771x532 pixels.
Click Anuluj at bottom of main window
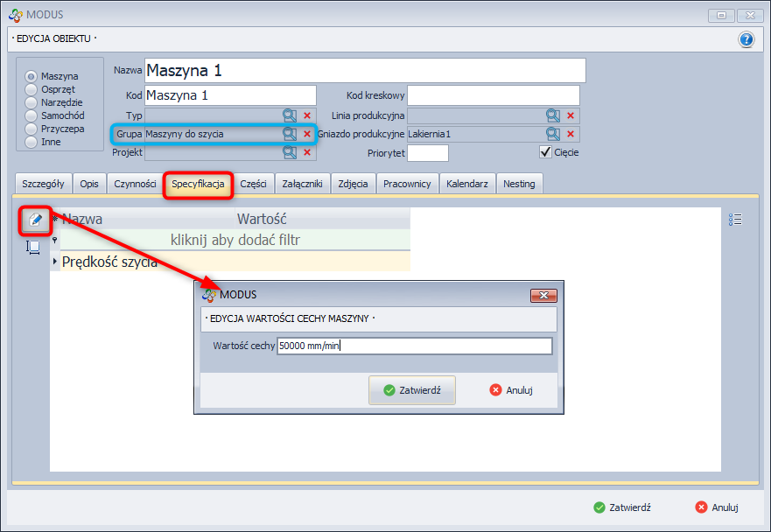coord(717,507)
